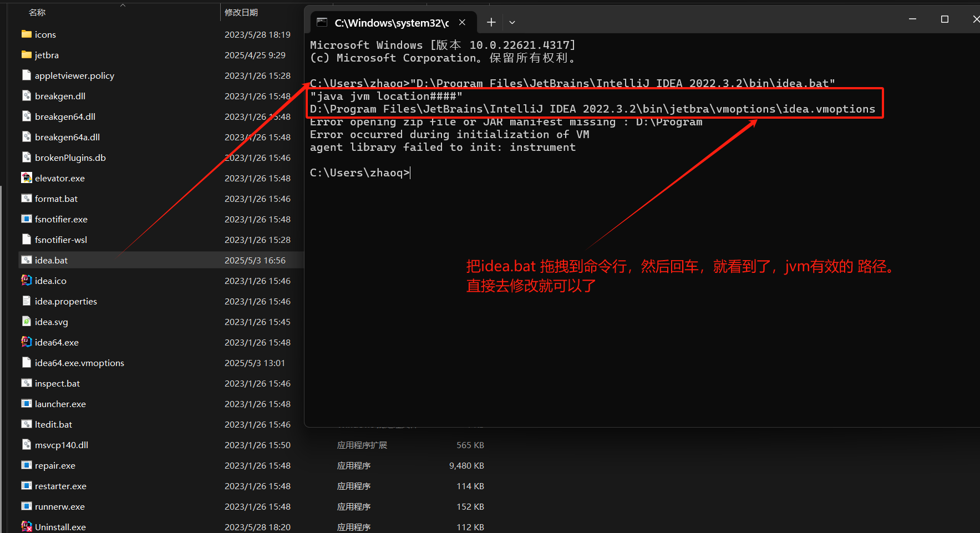Click the brokenPlugins.db file icon
The image size is (980, 533).
pos(26,158)
